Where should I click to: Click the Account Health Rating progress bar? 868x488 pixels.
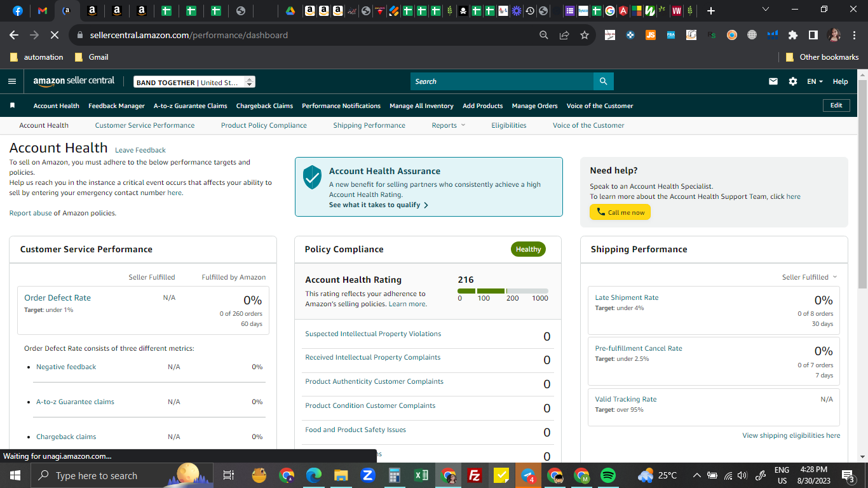click(503, 291)
